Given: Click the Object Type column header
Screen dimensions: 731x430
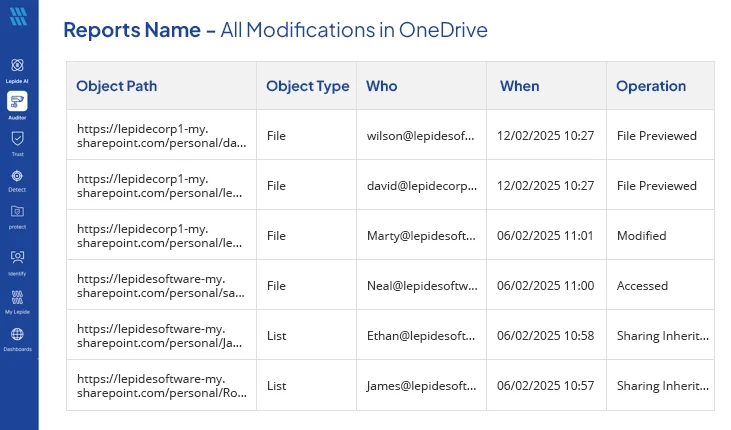Looking at the screenshot, I should [308, 86].
